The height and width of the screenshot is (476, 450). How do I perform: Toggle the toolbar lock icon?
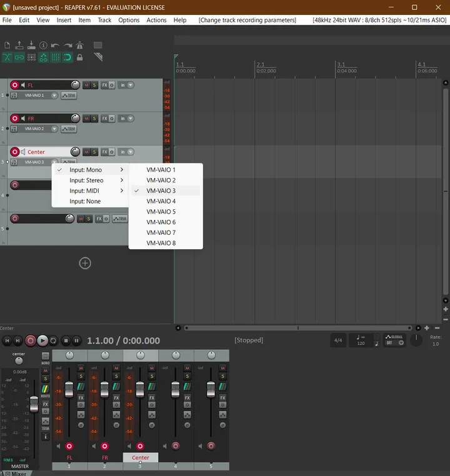coord(80,57)
